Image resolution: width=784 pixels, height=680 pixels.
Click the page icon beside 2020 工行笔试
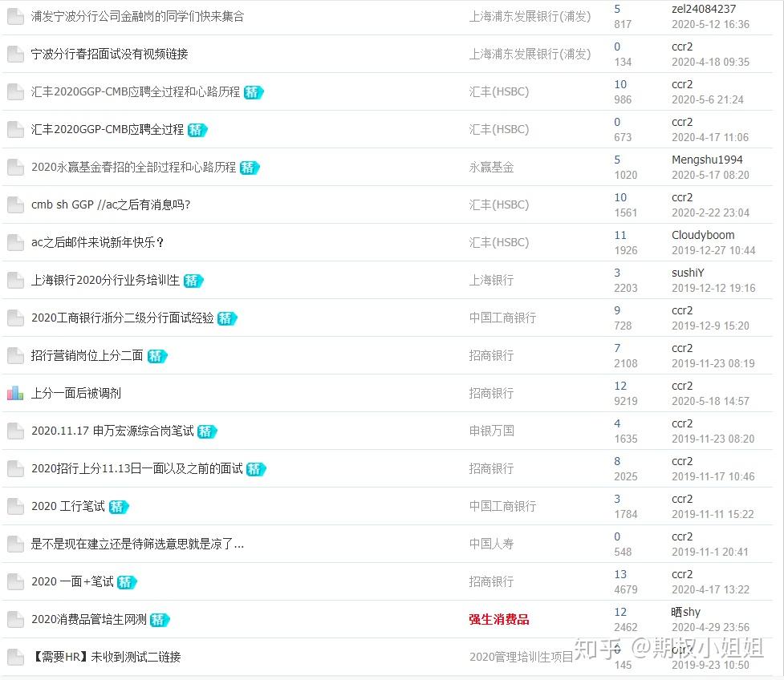pos(15,507)
